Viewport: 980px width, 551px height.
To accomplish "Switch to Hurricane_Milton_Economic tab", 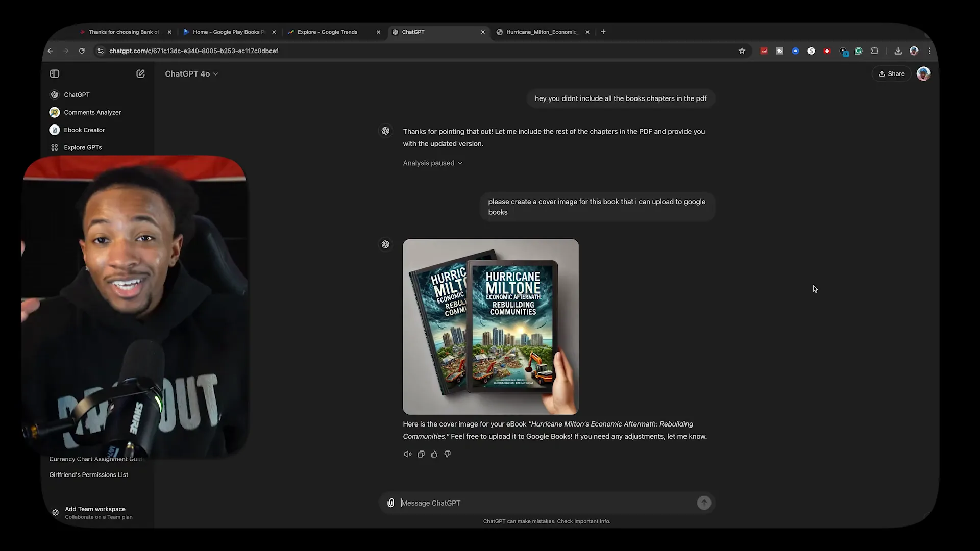I will [542, 32].
